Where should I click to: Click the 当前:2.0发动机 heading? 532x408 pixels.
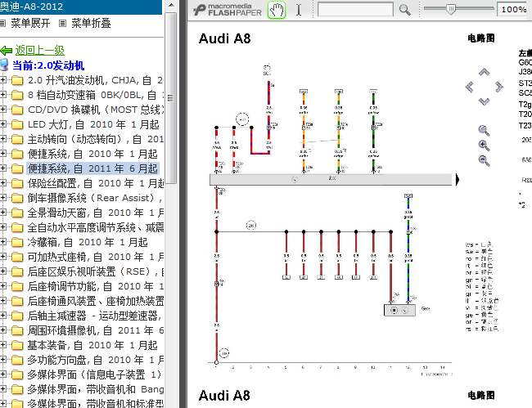point(48,65)
